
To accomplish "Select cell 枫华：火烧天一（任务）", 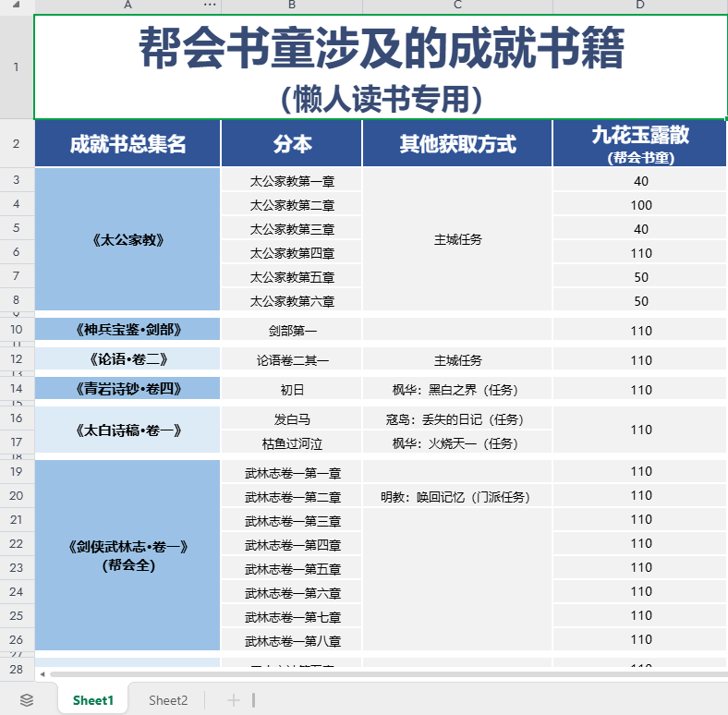I will pyautogui.click(x=457, y=442).
